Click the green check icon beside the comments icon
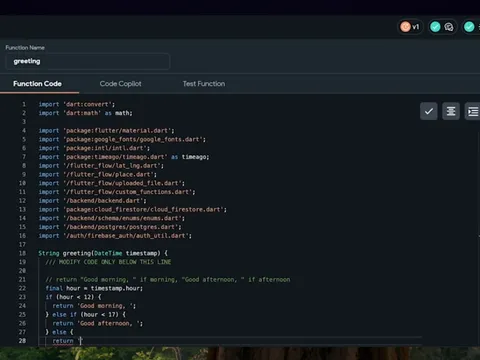The height and width of the screenshot is (360, 480). click(435, 27)
